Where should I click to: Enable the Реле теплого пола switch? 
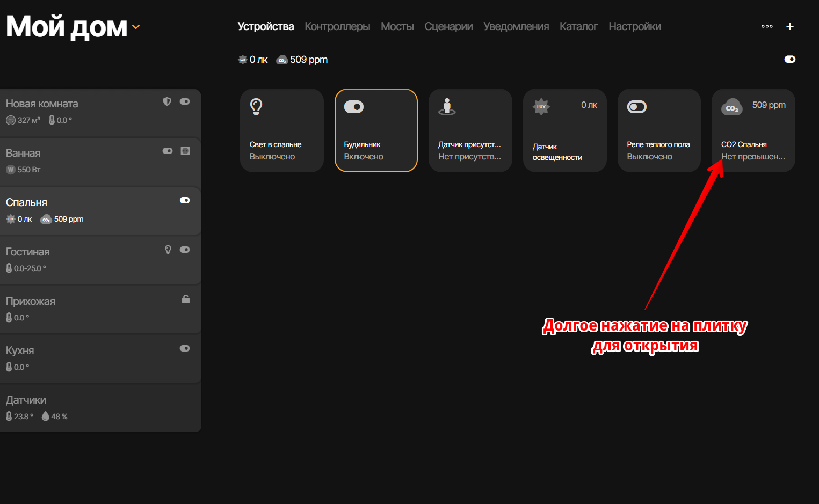pyautogui.click(x=636, y=107)
